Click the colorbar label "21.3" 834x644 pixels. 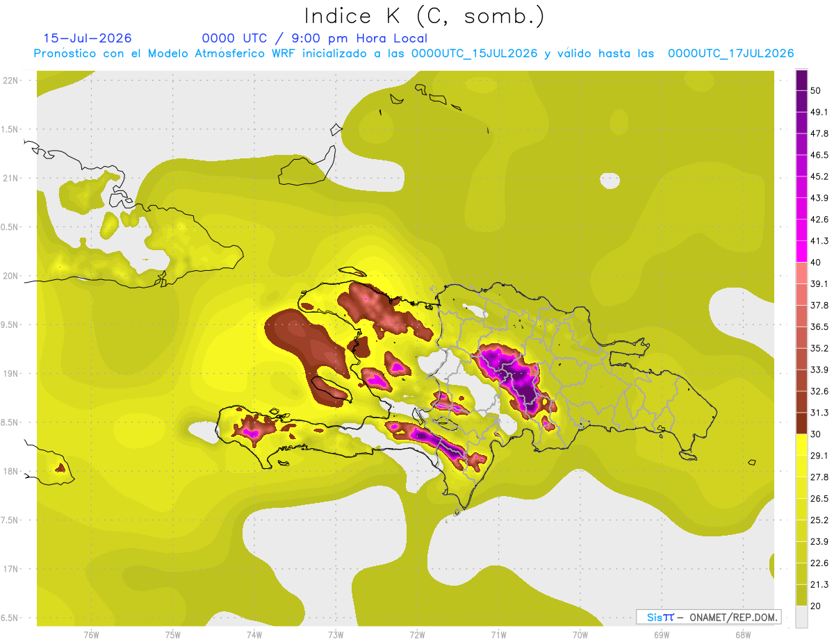tap(819, 584)
